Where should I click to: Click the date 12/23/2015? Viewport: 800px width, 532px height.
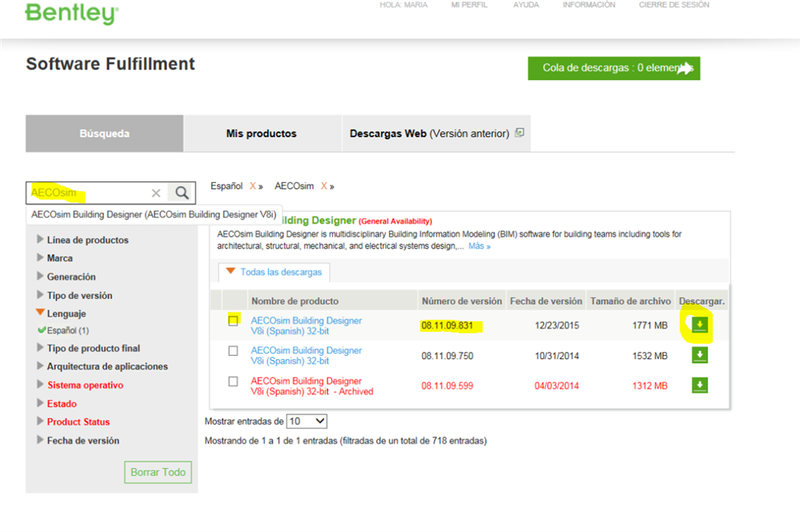pos(557,325)
